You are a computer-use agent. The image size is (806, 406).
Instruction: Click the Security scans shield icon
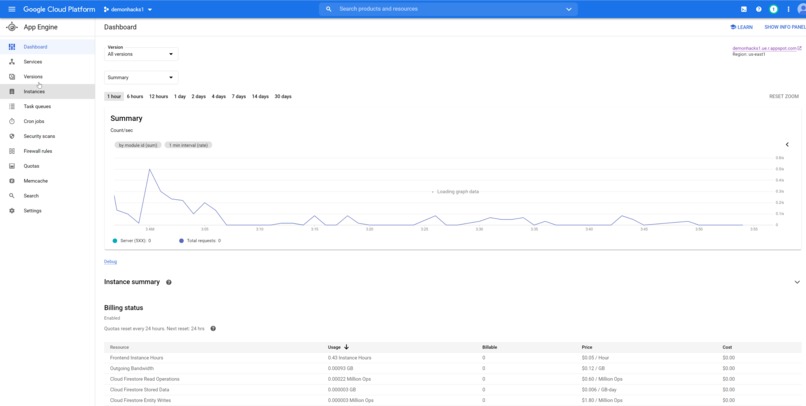(x=12, y=136)
